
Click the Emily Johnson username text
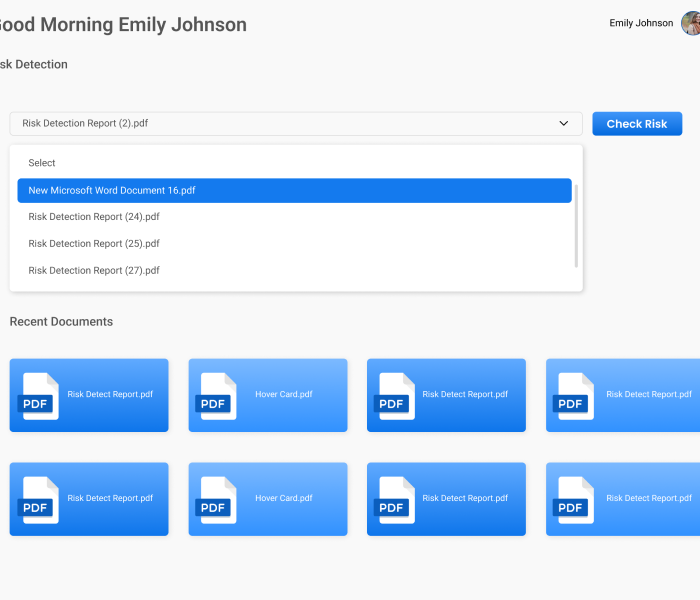pyautogui.click(x=641, y=23)
